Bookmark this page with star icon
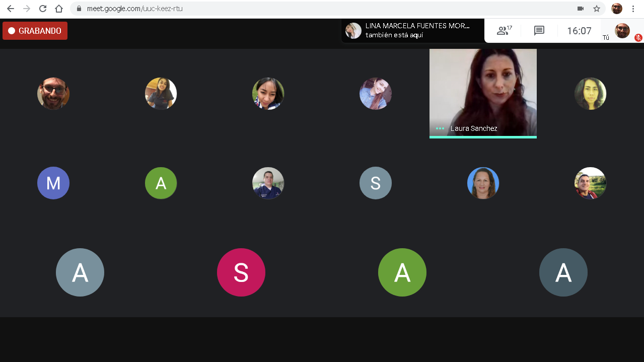This screenshot has height=362, width=644. 597,9
